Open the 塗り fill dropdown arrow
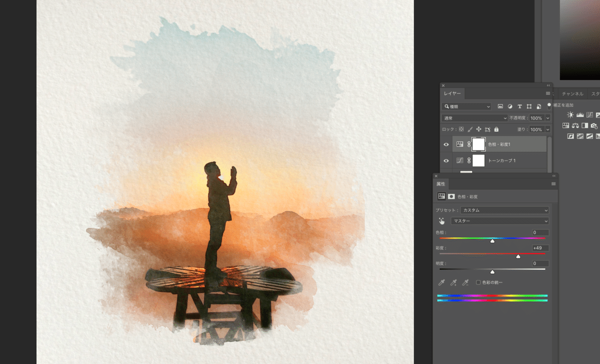Viewport: 600px width, 364px height. coord(548,129)
